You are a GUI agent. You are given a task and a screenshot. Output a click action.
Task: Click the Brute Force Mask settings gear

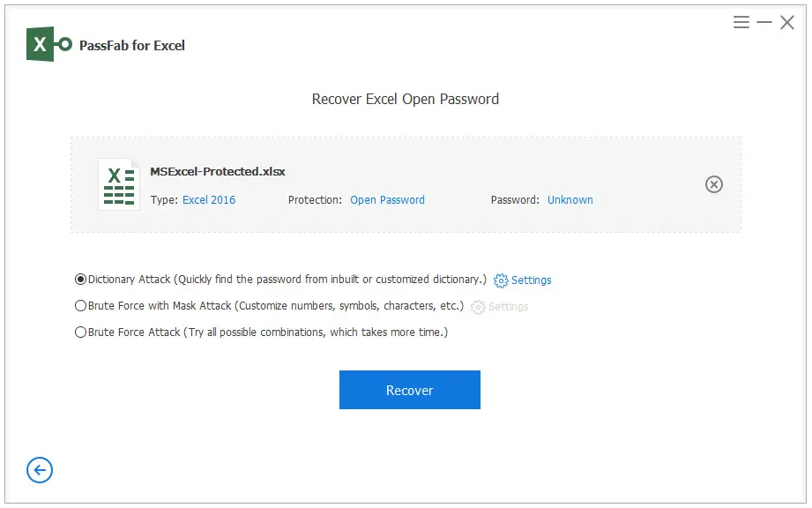(478, 307)
